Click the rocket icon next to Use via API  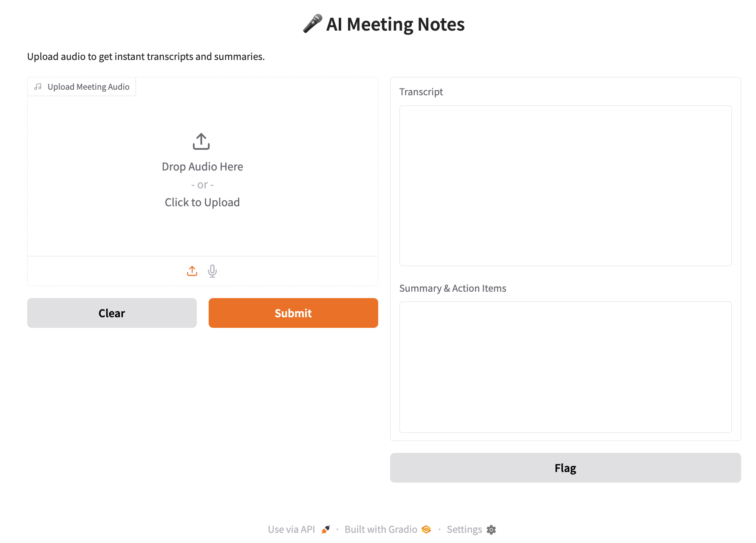326,529
